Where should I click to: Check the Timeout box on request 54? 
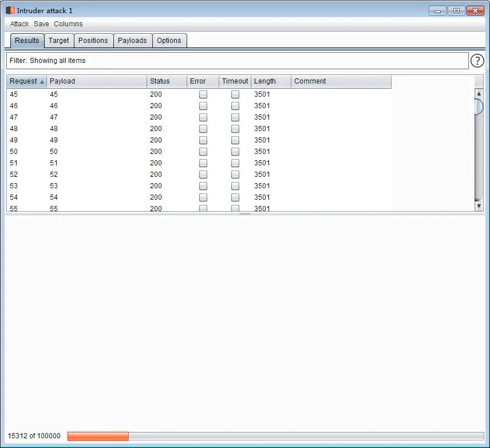click(x=235, y=197)
